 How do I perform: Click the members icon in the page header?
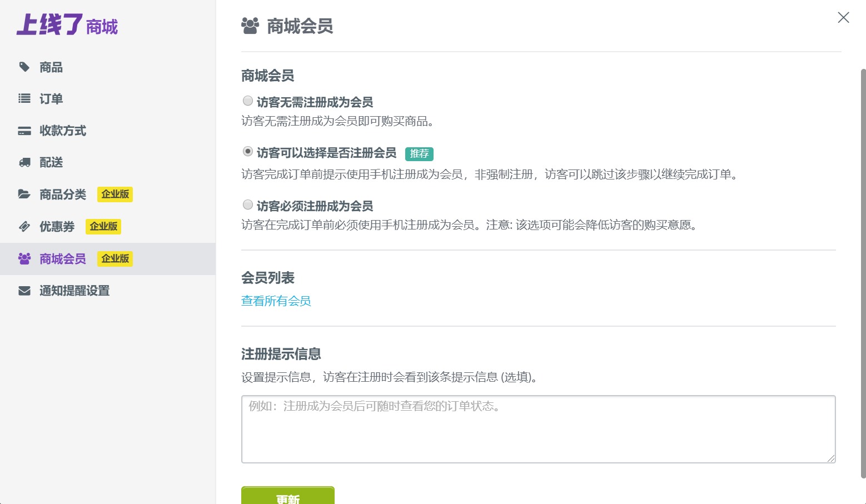coord(250,24)
